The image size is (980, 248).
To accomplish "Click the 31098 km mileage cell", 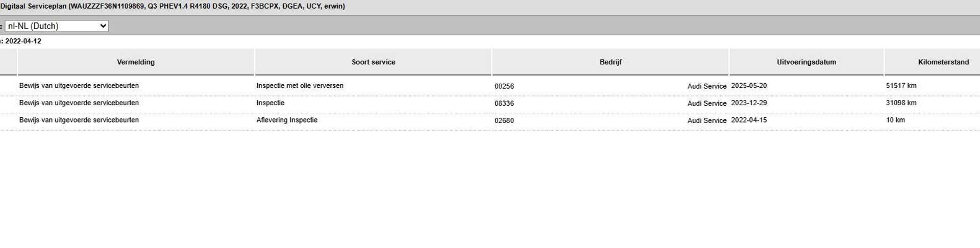I will 901,103.
